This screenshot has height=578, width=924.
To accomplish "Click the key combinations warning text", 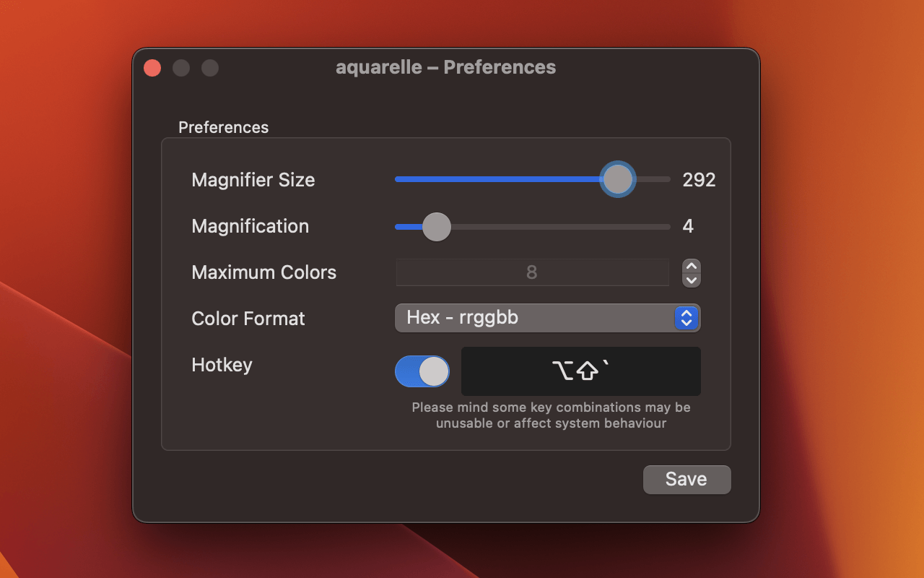I will (551, 415).
